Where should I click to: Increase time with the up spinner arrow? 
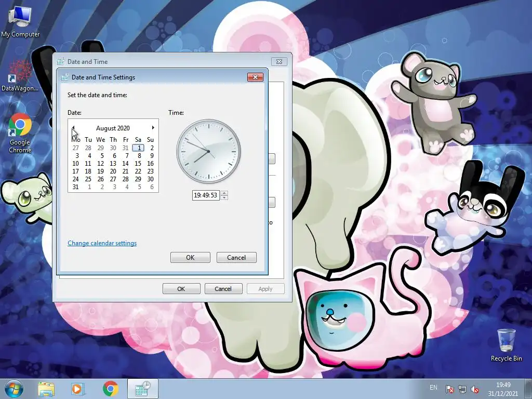click(224, 193)
